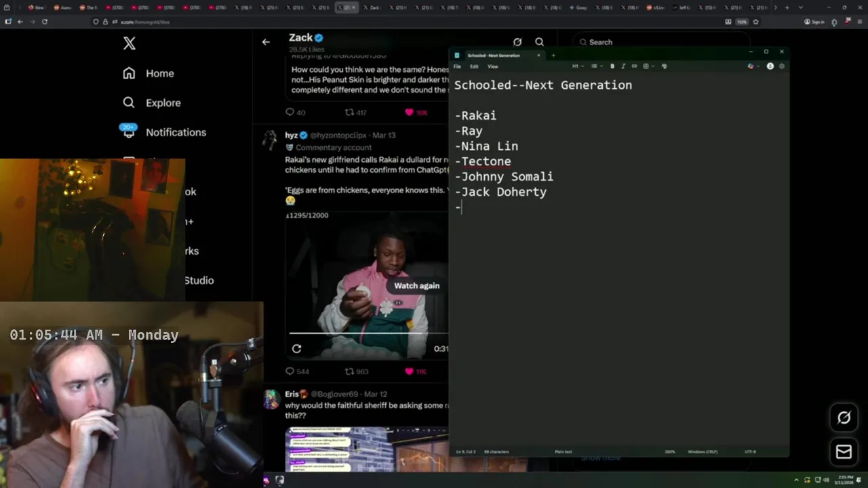The height and width of the screenshot is (488, 868).
Task: Click the account avatar icon in Notepad
Action: coord(770,66)
